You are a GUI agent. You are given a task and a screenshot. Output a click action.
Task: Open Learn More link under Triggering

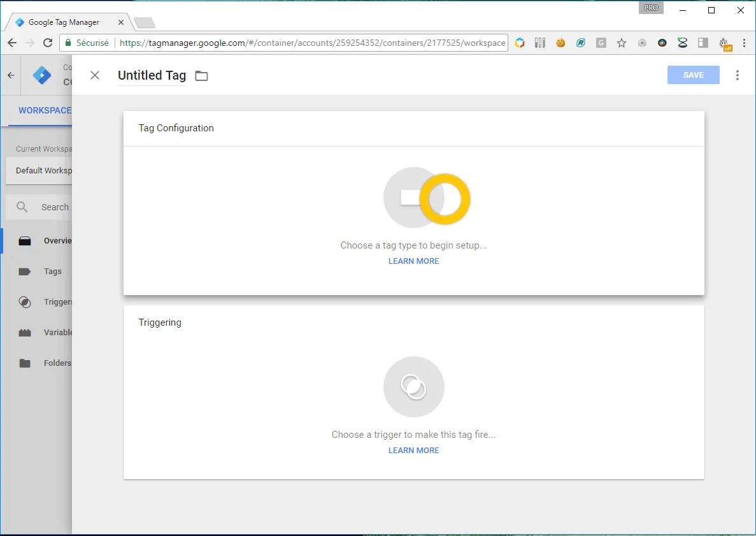tap(413, 451)
